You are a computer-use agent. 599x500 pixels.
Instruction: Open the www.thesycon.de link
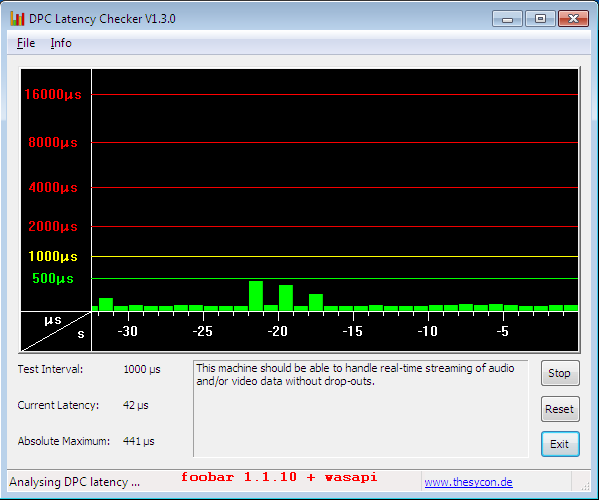pyautogui.click(x=468, y=482)
